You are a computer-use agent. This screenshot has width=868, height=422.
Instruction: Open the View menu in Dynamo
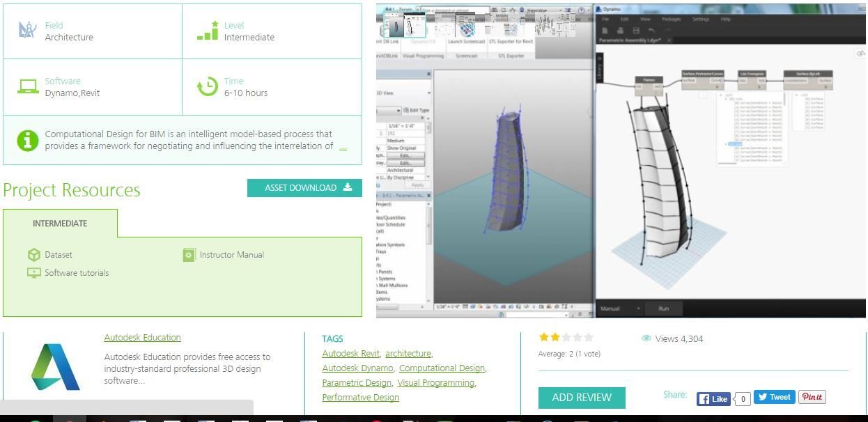(x=645, y=19)
